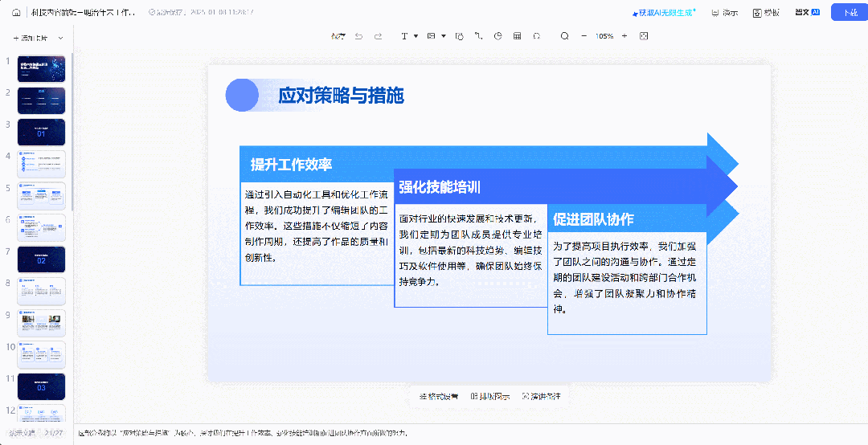Insert a table from the toolbar
This screenshot has height=445, width=868.
click(x=517, y=36)
